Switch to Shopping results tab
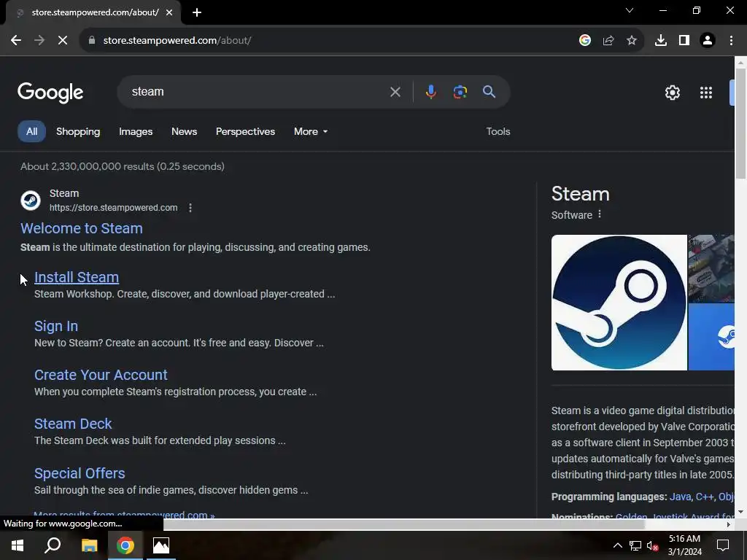Image resolution: width=747 pixels, height=560 pixels. pyautogui.click(x=78, y=131)
